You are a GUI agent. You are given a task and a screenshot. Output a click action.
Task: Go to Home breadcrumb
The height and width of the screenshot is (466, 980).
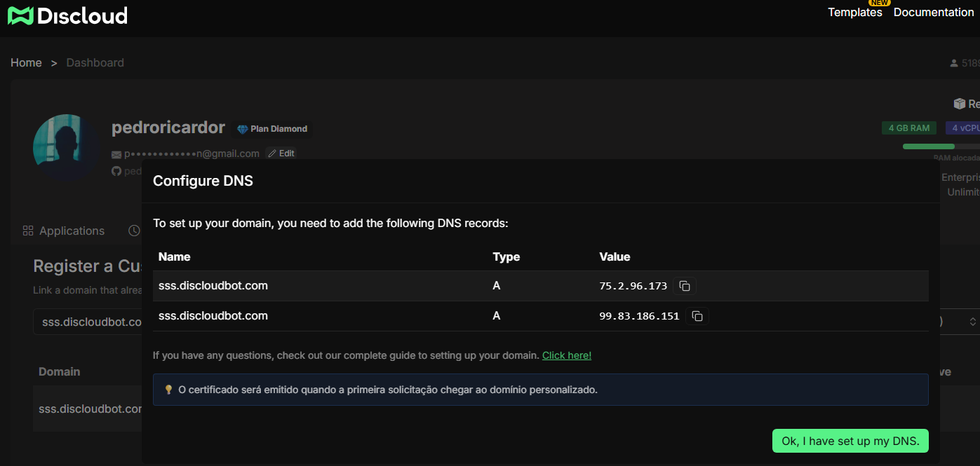[x=26, y=62]
